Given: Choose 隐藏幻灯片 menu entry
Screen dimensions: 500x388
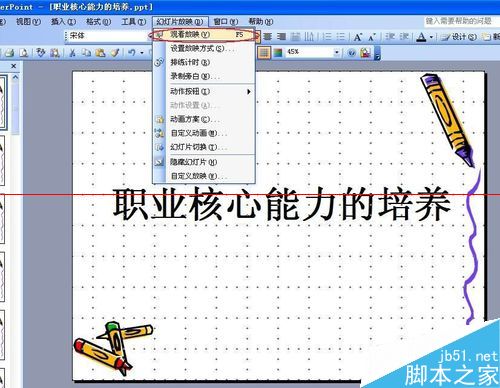Looking at the screenshot, I should click(204, 162).
